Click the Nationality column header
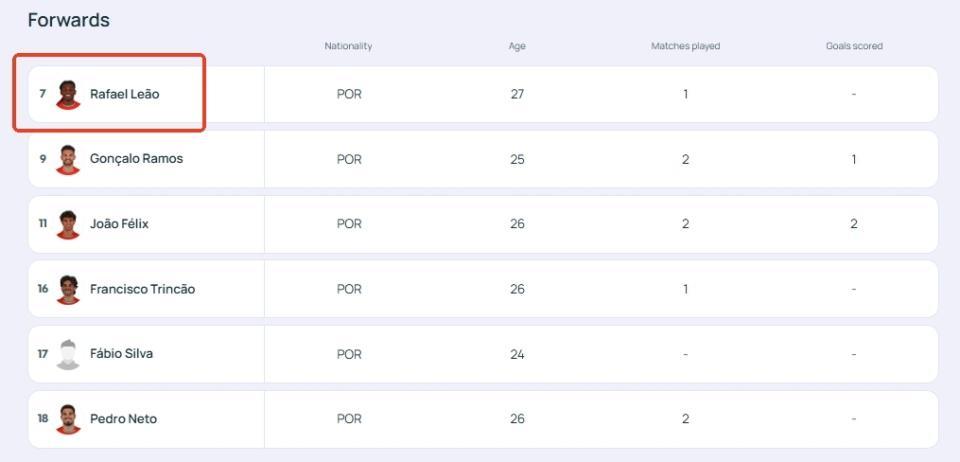The height and width of the screenshot is (462, 960). click(348, 46)
